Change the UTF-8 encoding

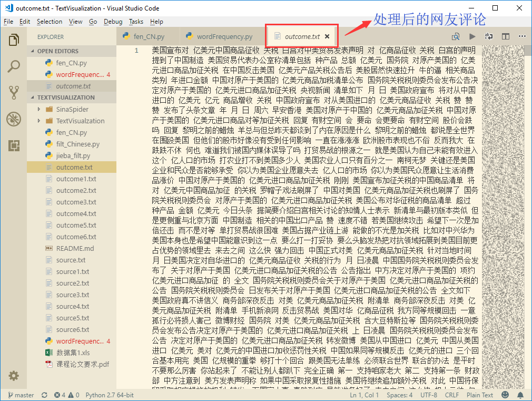point(429,395)
